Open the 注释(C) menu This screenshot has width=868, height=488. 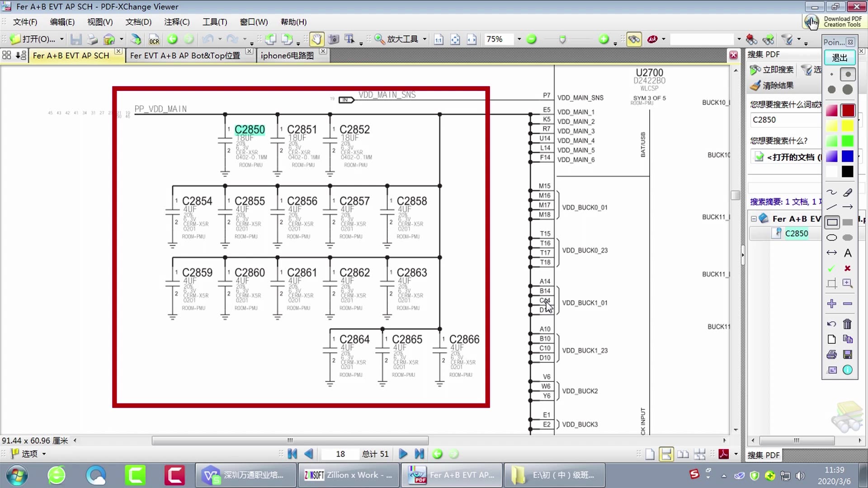[177, 22]
